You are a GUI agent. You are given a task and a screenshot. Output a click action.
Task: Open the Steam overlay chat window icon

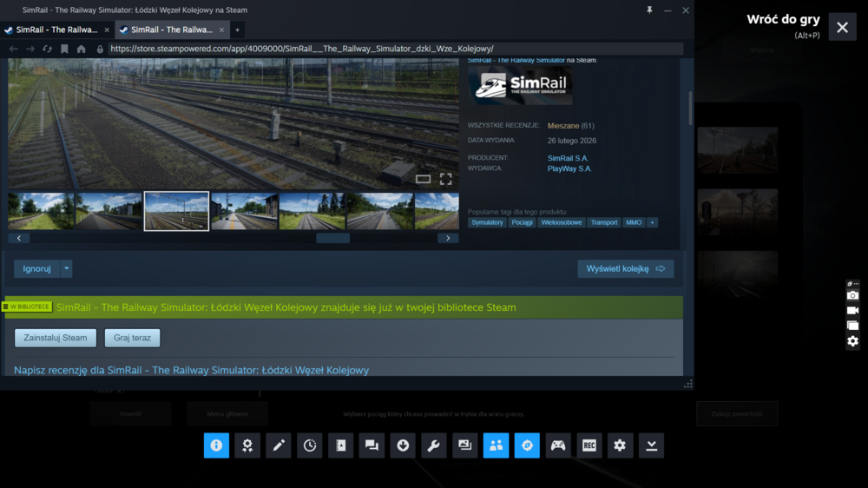click(x=372, y=445)
